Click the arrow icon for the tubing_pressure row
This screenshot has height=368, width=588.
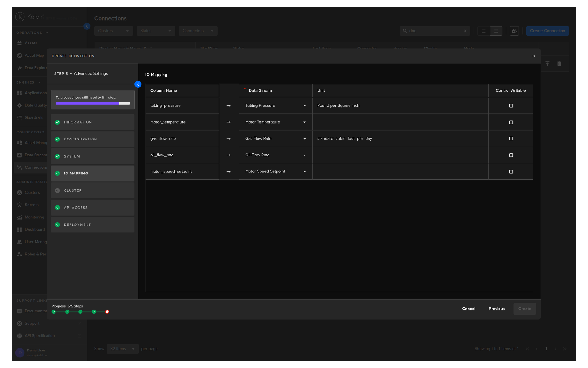[x=228, y=105]
